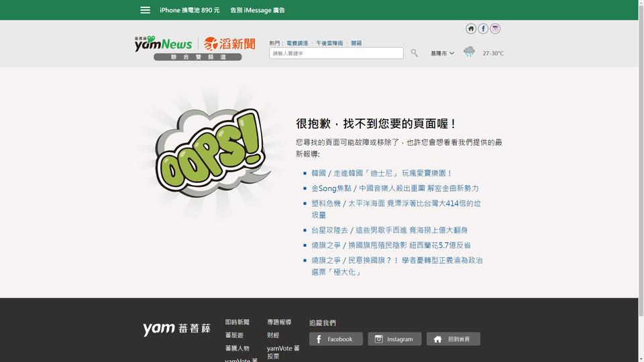
Task: Click the rain cloud weather icon
Action: [x=469, y=52]
